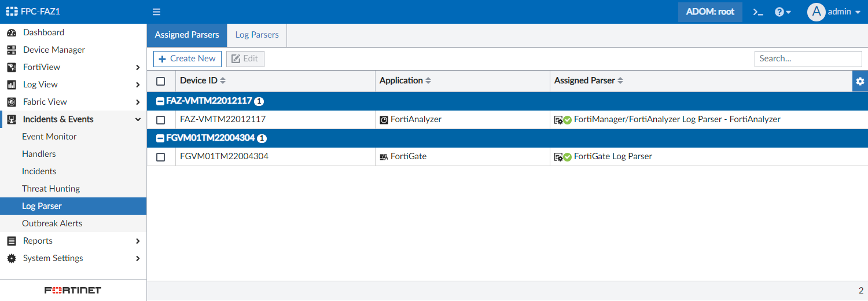Image resolution: width=868 pixels, height=301 pixels.
Task: Collapse the FGVM01TM22004304 group
Action: tap(161, 138)
